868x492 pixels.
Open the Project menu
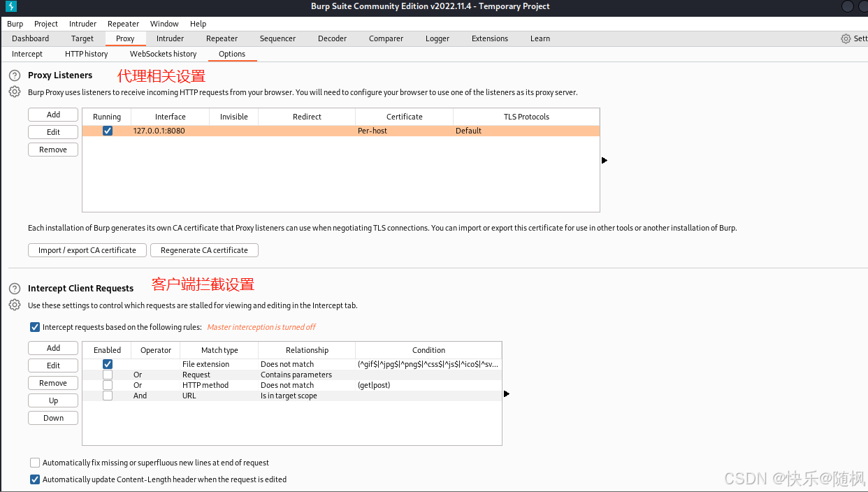(46, 24)
